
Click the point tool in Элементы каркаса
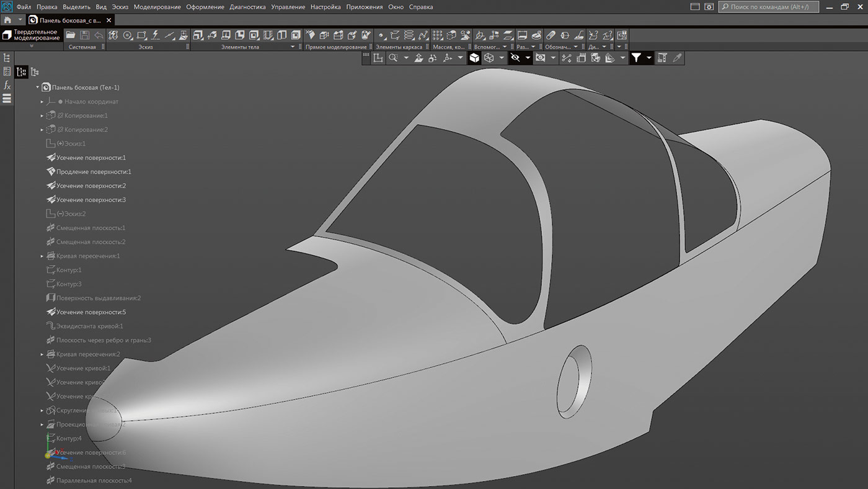(x=381, y=35)
